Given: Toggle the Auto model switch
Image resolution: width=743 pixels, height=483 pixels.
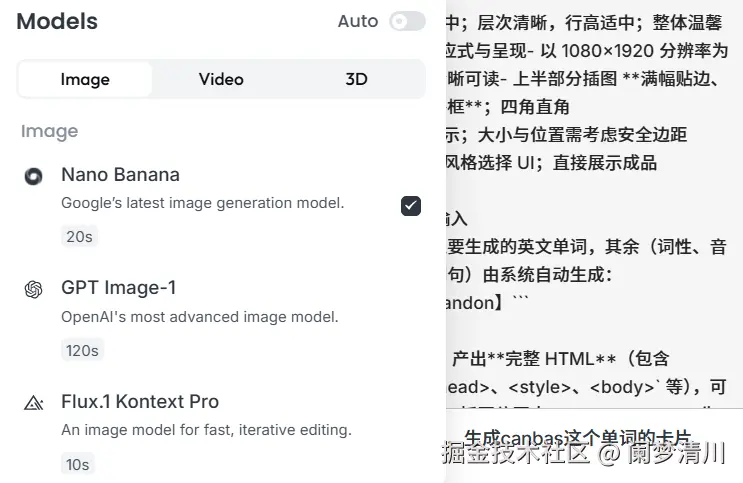Looking at the screenshot, I should click(x=407, y=21).
